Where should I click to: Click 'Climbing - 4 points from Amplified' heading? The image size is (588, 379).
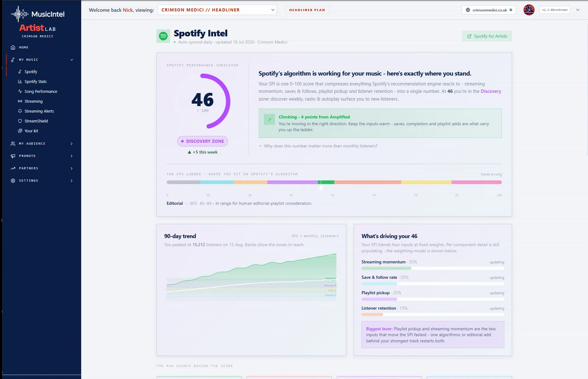pyautogui.click(x=314, y=117)
